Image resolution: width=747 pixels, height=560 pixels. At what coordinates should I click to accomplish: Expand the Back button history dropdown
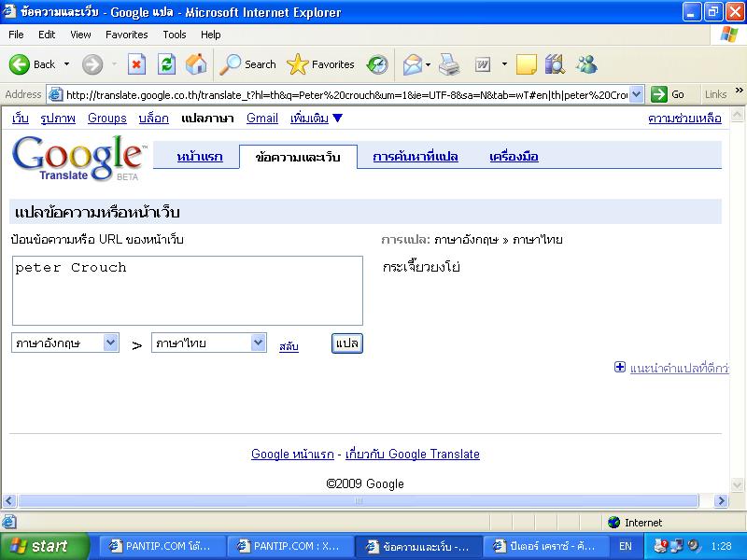point(66,64)
